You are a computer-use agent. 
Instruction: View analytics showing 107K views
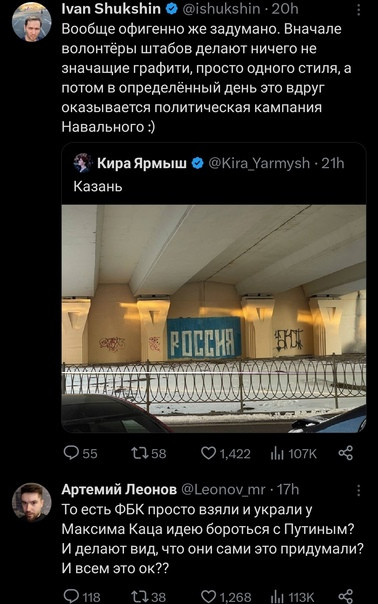click(x=293, y=454)
